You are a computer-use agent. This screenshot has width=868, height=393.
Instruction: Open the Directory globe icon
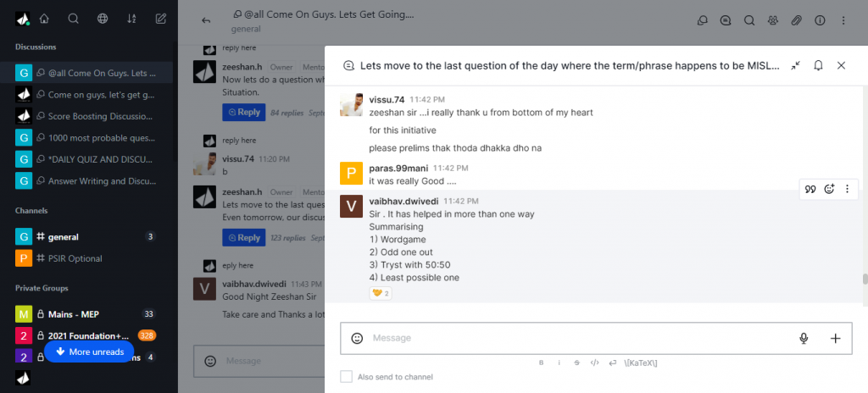(103, 19)
